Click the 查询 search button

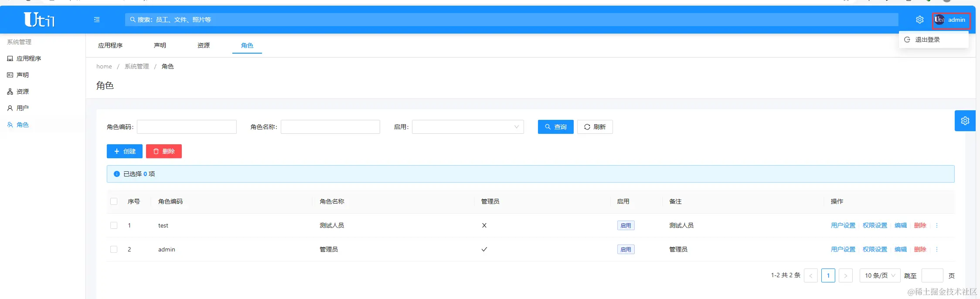(556, 127)
